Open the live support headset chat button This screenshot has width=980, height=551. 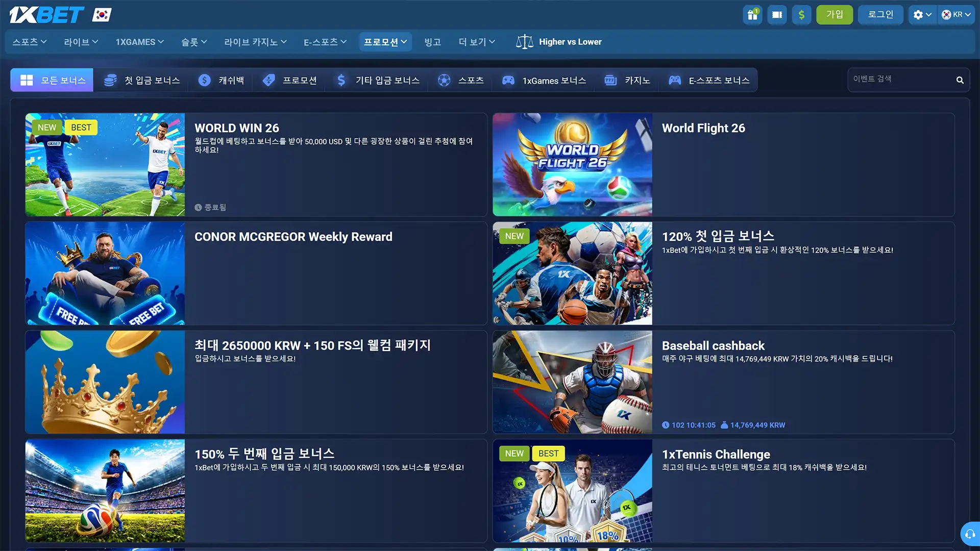pyautogui.click(x=970, y=534)
